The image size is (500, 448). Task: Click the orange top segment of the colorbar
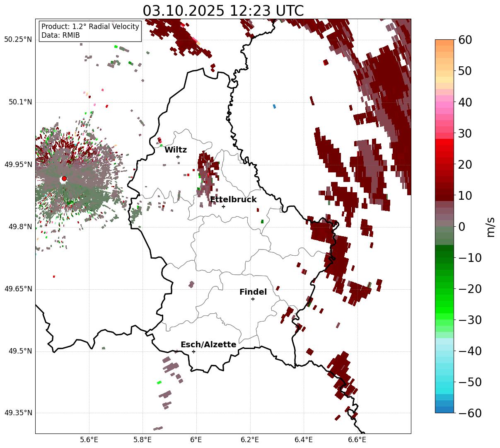[x=444, y=43]
